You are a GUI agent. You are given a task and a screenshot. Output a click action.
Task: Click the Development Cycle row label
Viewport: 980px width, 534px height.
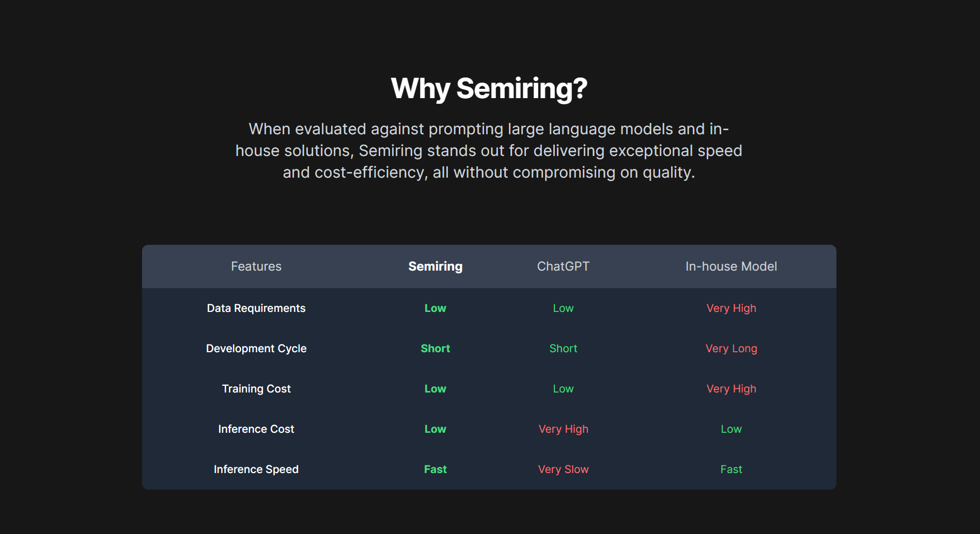[256, 349]
